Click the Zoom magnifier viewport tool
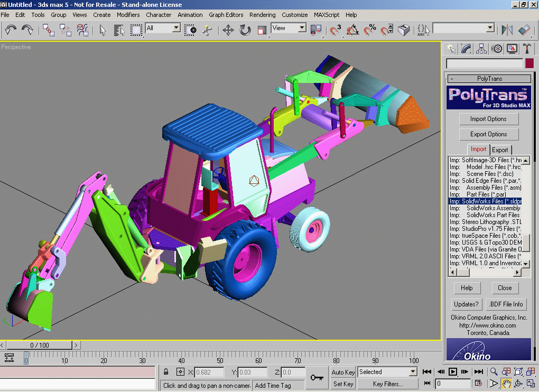The width and height of the screenshot is (539, 392). pos(494,372)
